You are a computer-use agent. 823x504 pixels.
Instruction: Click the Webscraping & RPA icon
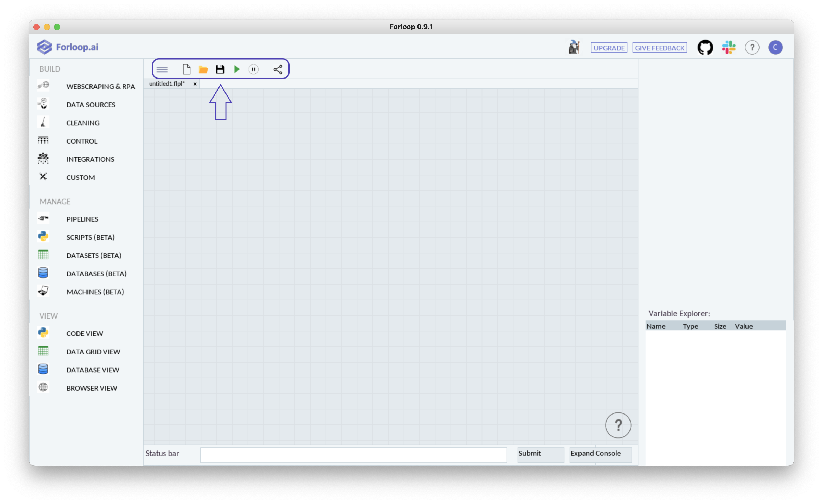(x=43, y=85)
